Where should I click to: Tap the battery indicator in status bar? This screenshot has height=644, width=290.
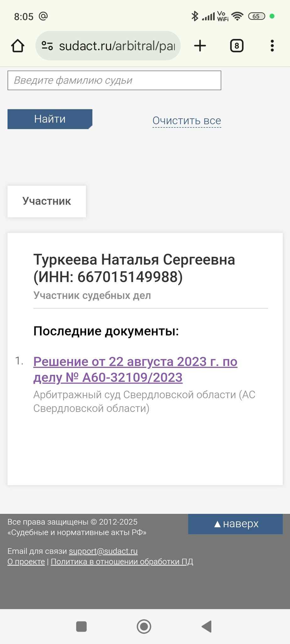coord(257,16)
